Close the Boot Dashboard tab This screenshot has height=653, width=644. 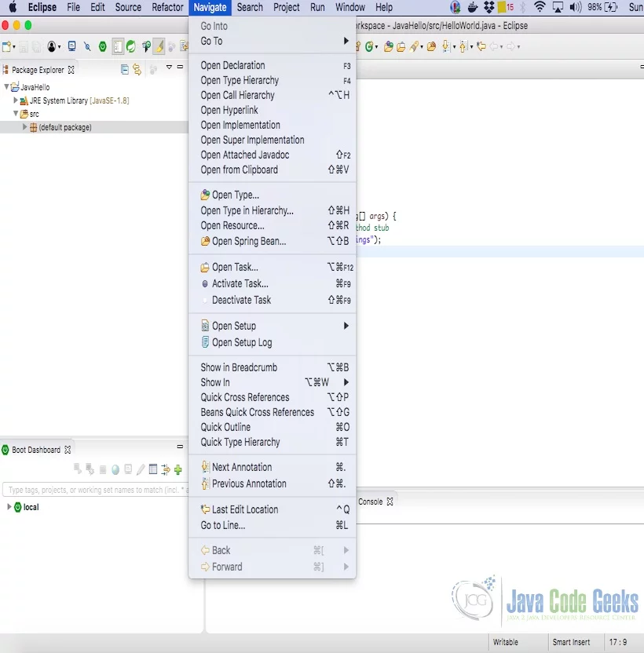pos(68,450)
